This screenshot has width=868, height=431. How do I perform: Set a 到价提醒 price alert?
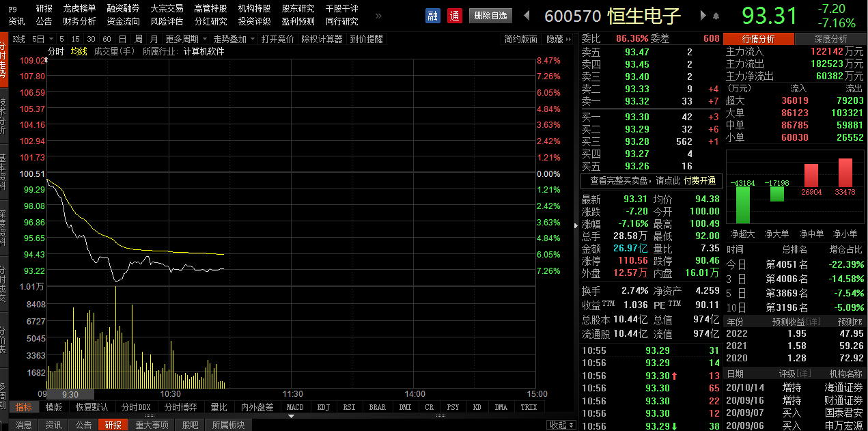point(367,39)
